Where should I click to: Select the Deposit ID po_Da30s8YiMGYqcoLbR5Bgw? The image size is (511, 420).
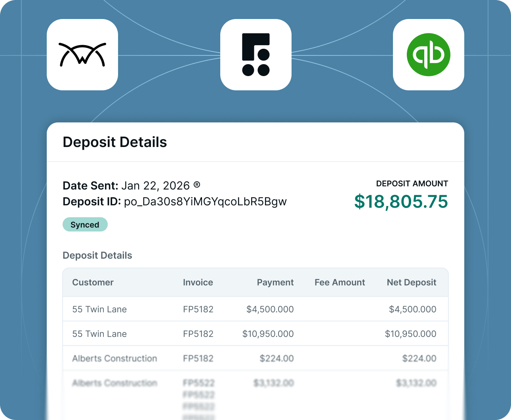click(x=205, y=202)
